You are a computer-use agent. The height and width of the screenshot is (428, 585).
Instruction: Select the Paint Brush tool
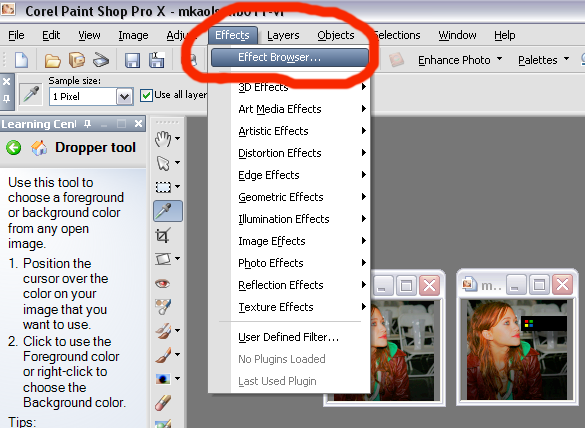coord(163,355)
